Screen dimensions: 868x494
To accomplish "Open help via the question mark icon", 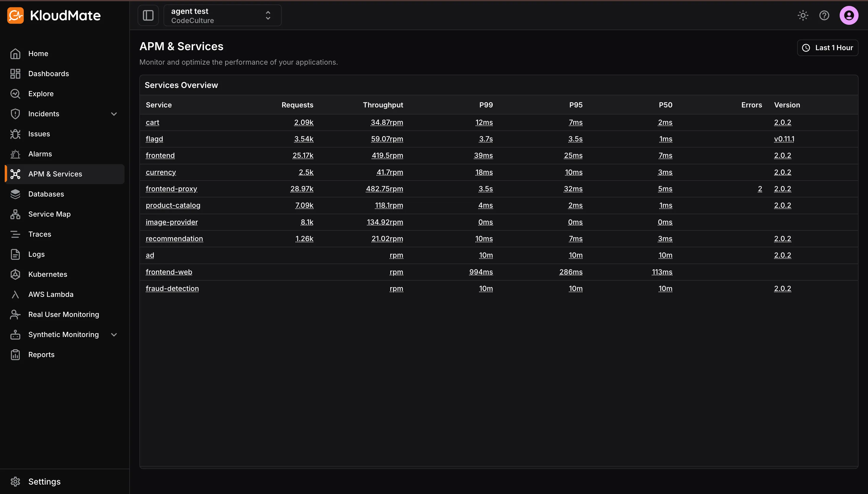I will point(824,15).
